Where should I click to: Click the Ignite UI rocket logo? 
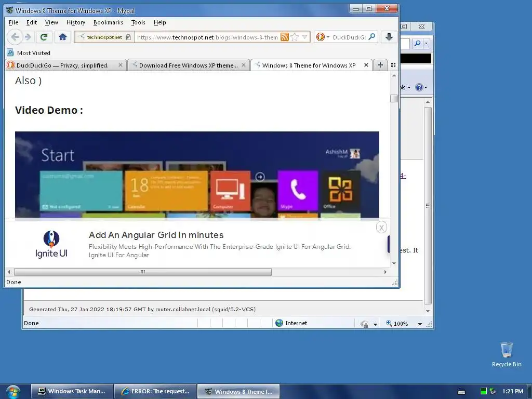point(51,244)
